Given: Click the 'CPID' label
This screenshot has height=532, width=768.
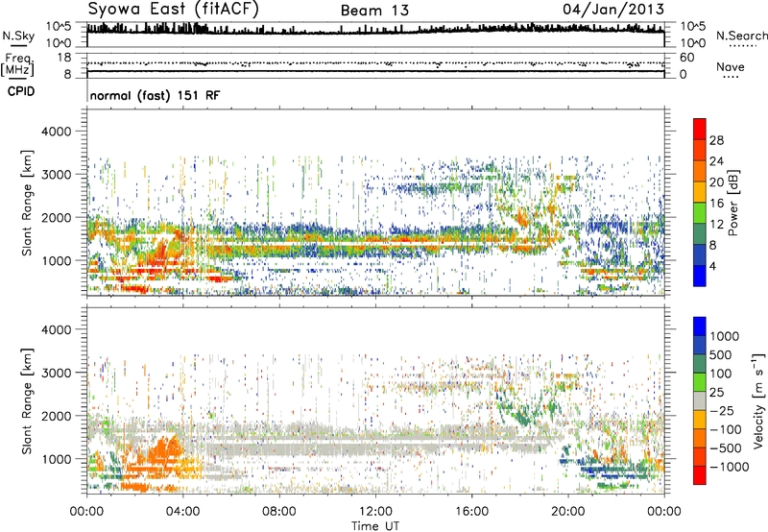Looking at the screenshot, I should pyautogui.click(x=21, y=91).
